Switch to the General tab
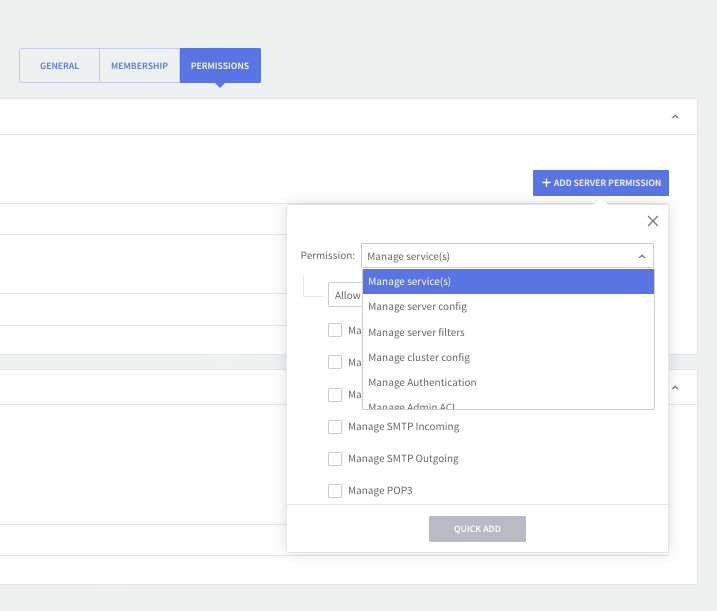 click(x=59, y=66)
